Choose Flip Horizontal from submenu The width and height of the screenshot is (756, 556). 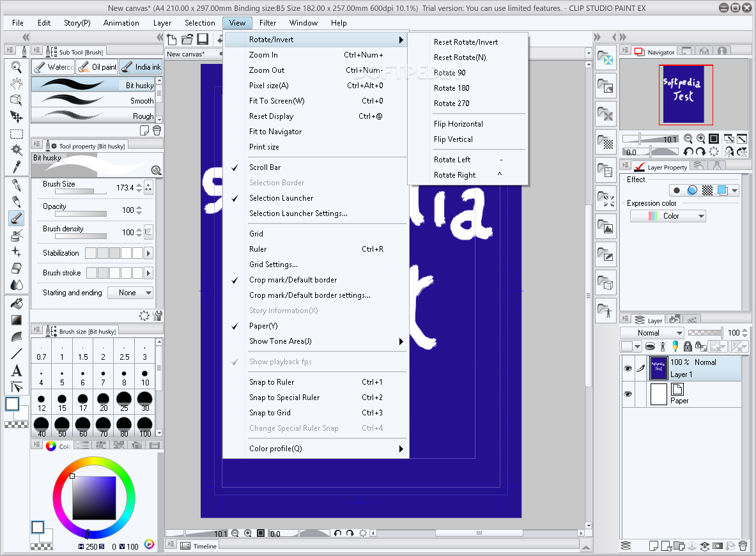(468, 124)
